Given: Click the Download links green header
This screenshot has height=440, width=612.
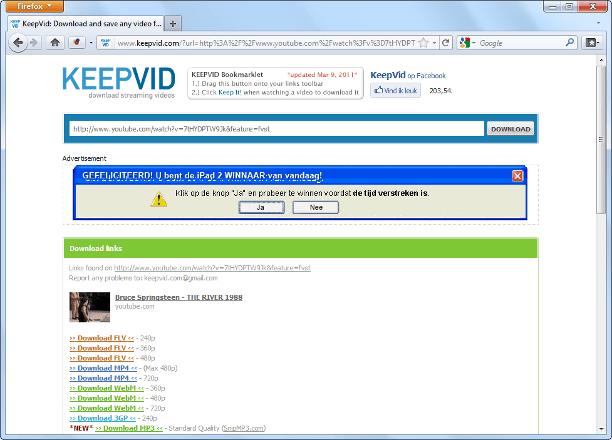Looking at the screenshot, I should pos(301,248).
